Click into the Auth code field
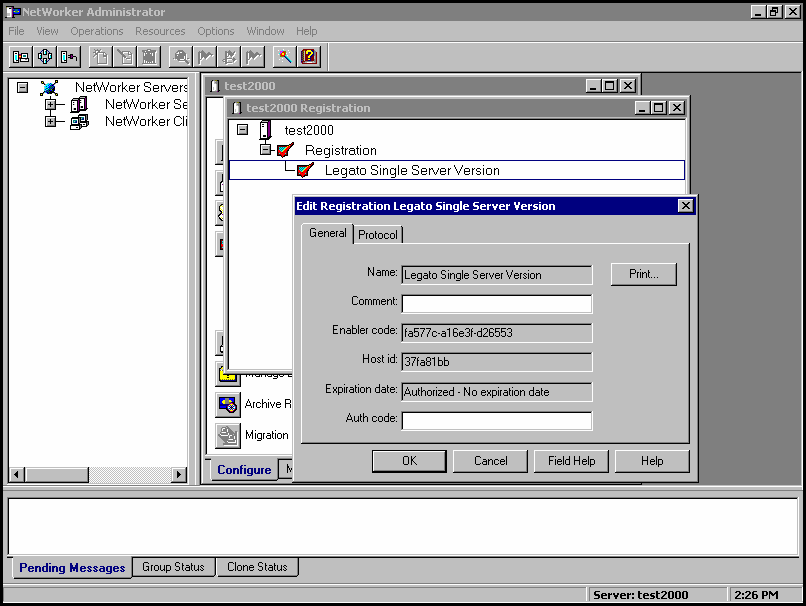This screenshot has height=606, width=806. coord(497,420)
